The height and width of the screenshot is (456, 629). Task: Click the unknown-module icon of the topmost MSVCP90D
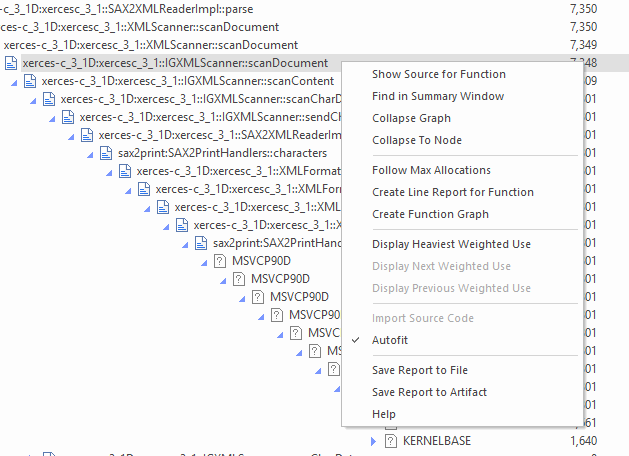tap(221, 260)
